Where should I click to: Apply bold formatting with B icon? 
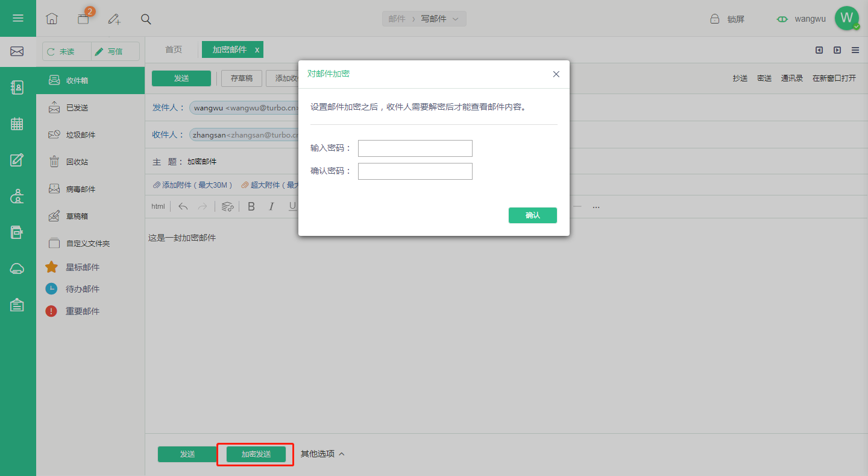[x=251, y=206]
